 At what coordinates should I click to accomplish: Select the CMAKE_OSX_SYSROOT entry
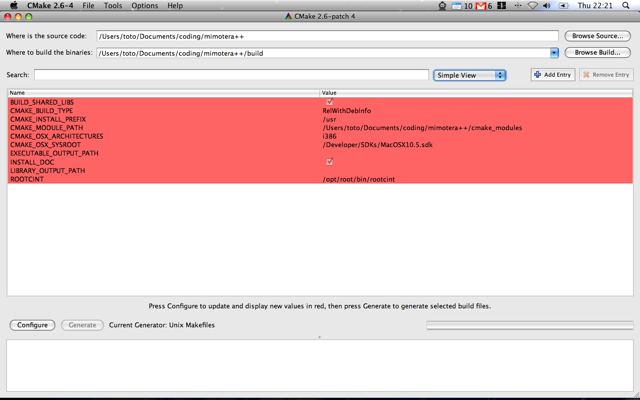click(x=45, y=145)
